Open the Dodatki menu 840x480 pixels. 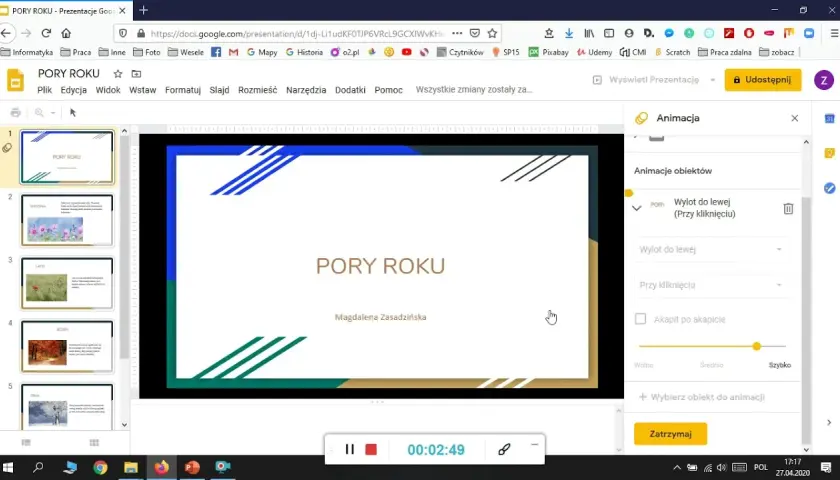[350, 90]
